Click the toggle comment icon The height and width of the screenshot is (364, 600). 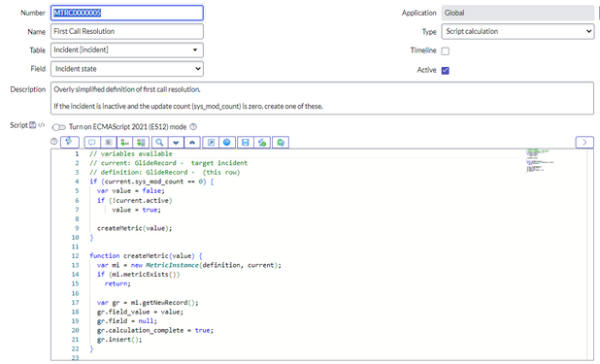[92, 143]
